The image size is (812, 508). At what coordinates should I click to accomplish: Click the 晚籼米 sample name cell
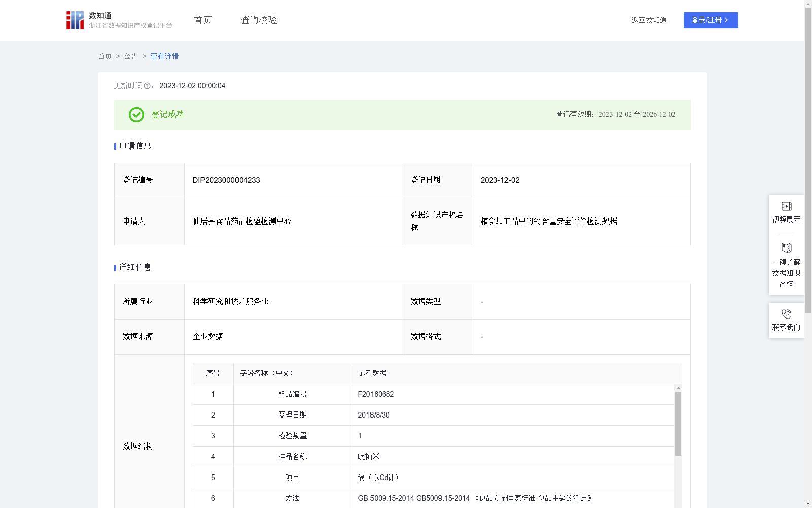[513, 457]
